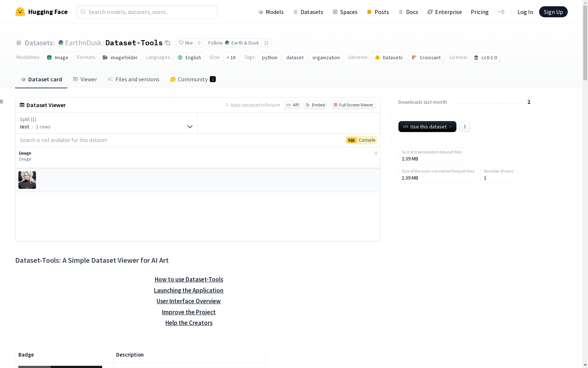The height and width of the screenshot is (368, 588).
Task: Click the follower count 21
Action: (266, 43)
